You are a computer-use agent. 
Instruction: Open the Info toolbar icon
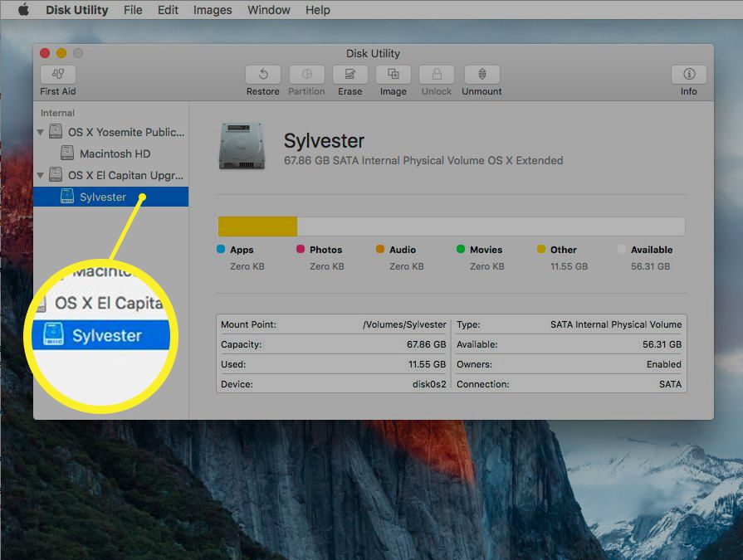[688, 75]
